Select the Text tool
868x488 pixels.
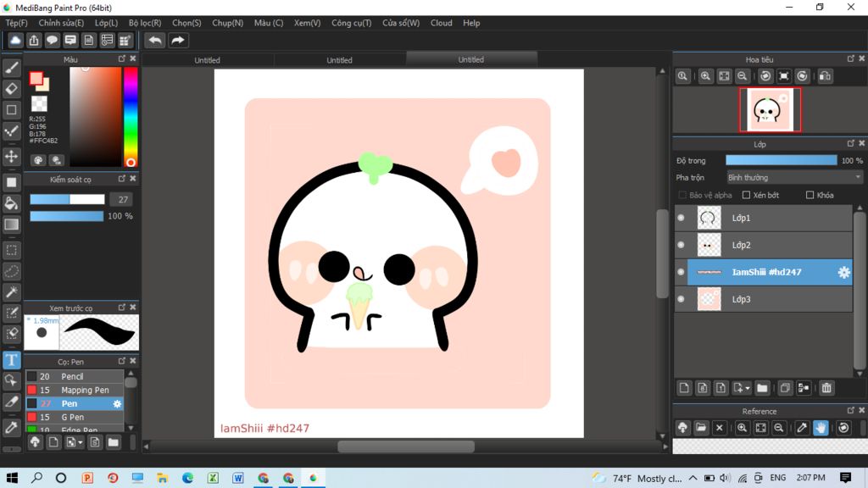click(x=12, y=360)
